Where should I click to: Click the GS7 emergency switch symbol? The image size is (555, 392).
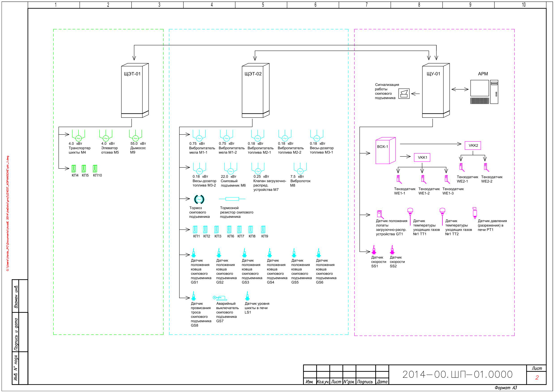220,298
